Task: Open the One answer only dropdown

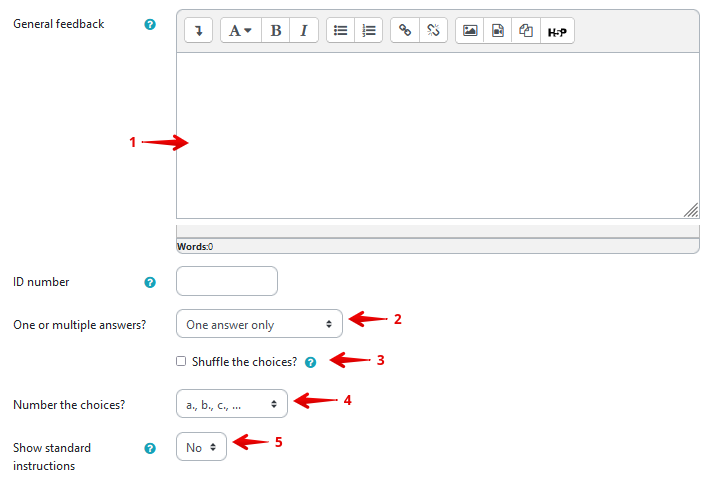Action: 259,324
